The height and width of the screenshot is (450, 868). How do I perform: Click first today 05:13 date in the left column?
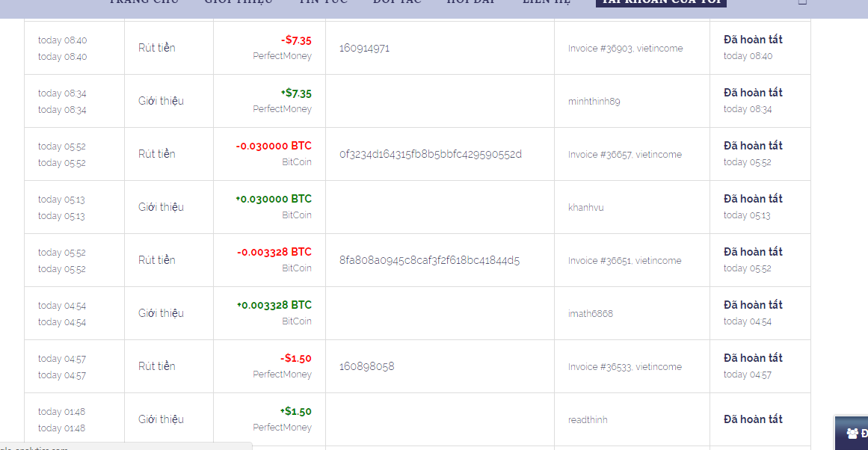pyautogui.click(x=61, y=200)
